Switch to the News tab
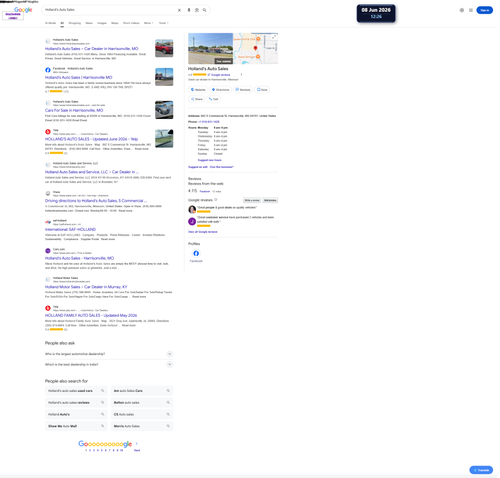 [89, 23]
